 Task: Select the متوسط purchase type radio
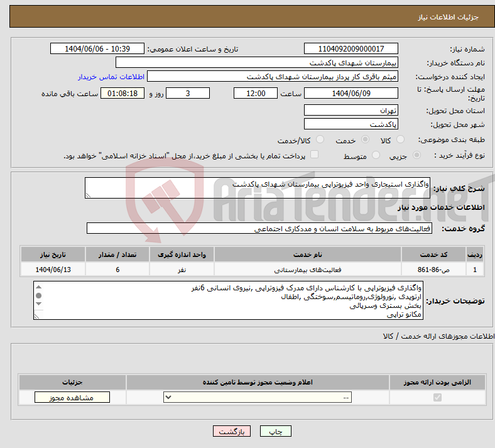click(x=376, y=155)
